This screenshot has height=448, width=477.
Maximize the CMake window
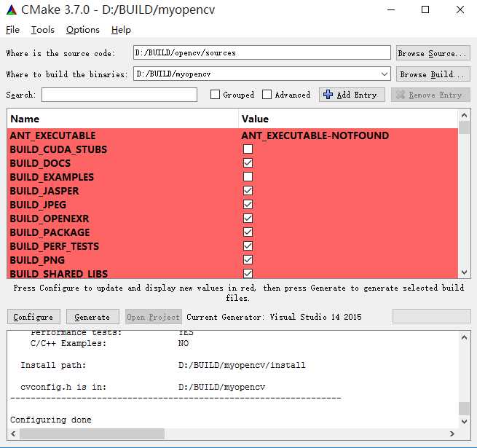click(x=425, y=9)
